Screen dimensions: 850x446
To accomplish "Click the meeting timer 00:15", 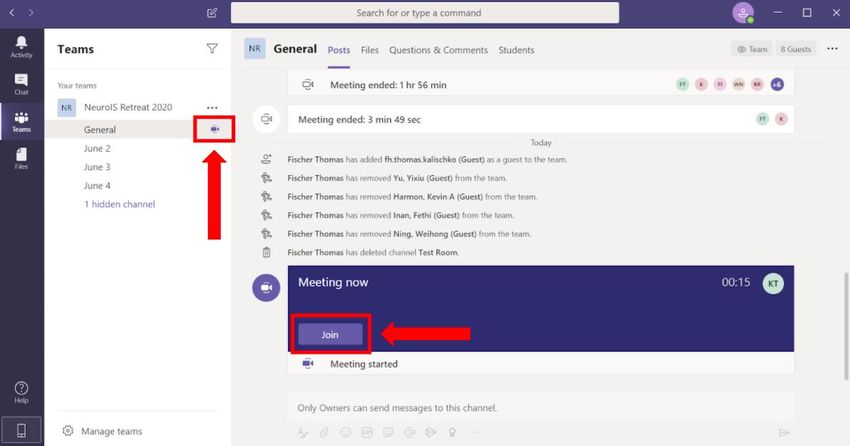I will pos(736,282).
